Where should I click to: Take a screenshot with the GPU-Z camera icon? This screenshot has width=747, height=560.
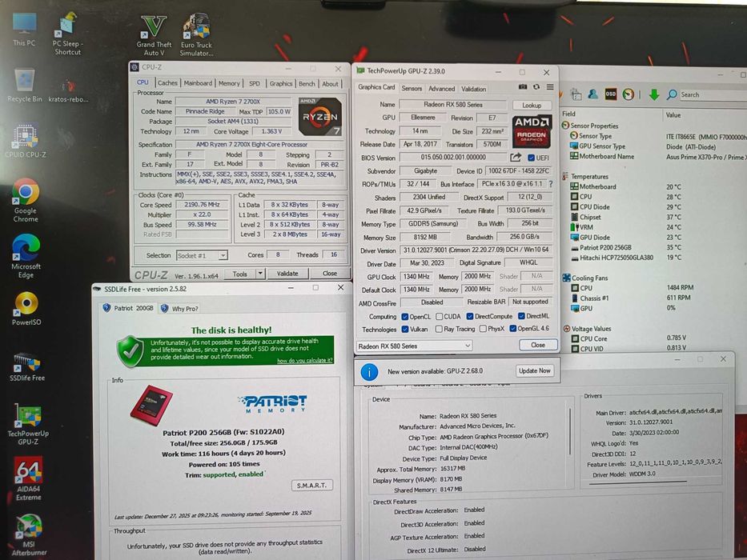pos(523,86)
